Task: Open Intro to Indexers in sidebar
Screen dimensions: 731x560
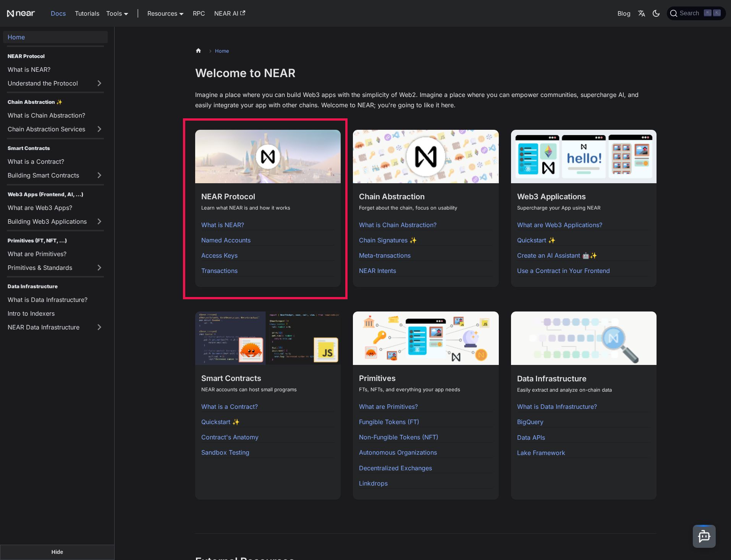Action: click(x=31, y=313)
